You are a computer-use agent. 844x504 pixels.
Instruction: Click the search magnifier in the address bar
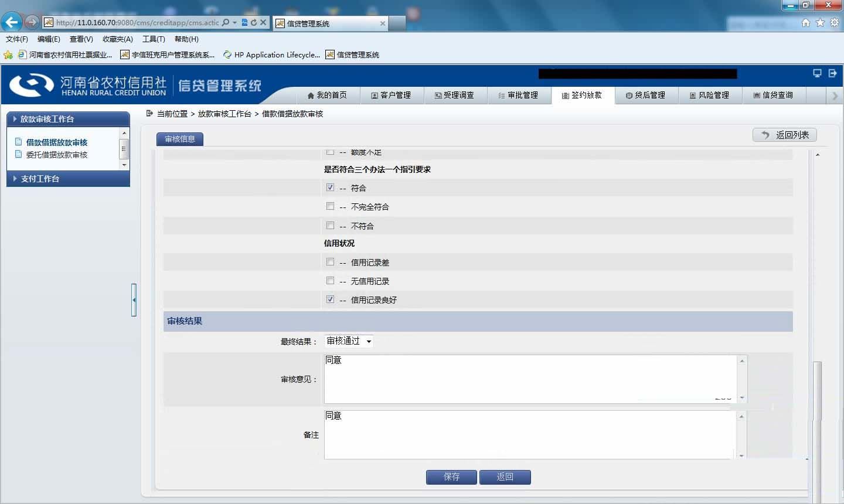226,22
